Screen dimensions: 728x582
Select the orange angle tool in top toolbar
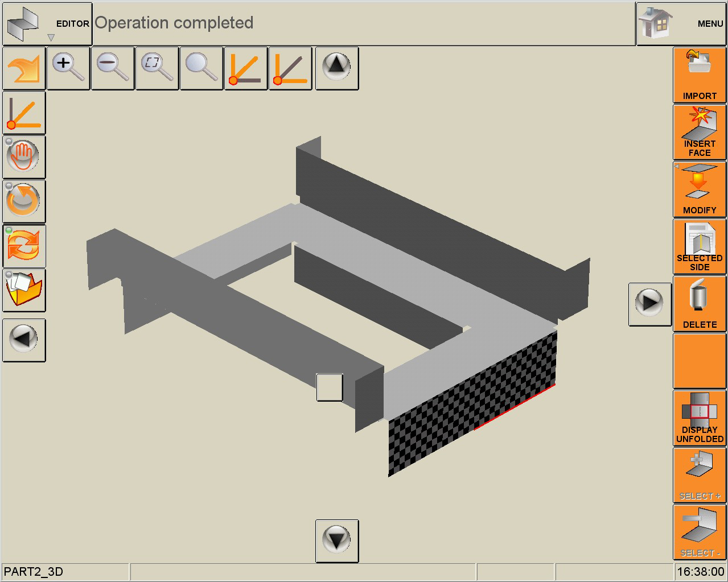pos(246,69)
